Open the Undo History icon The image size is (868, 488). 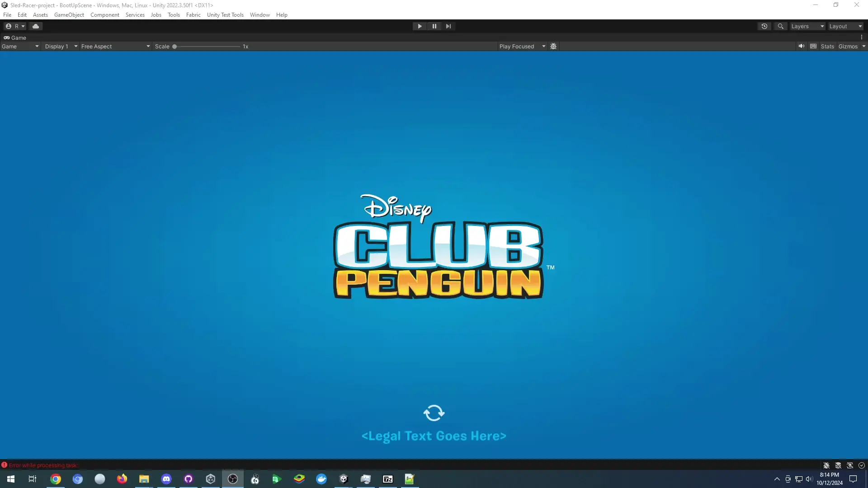click(x=764, y=26)
